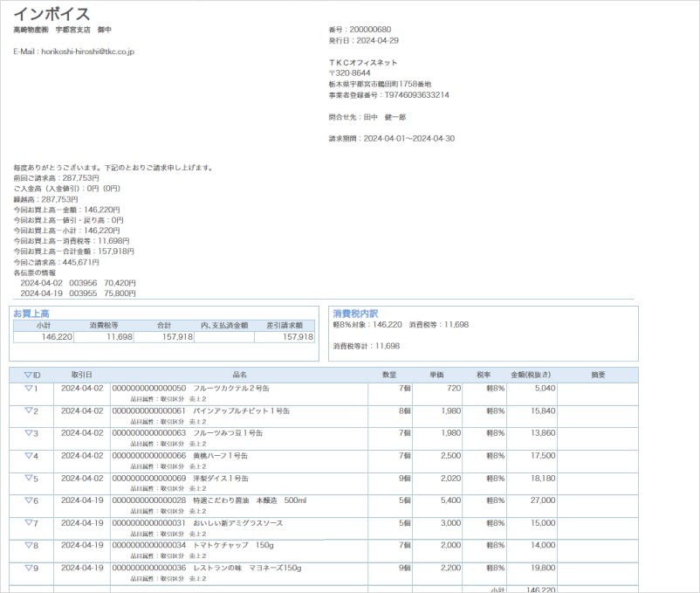Expand row 1 triangle for フルーツカクテル2号缶
The image size is (700, 593).
coord(28,389)
